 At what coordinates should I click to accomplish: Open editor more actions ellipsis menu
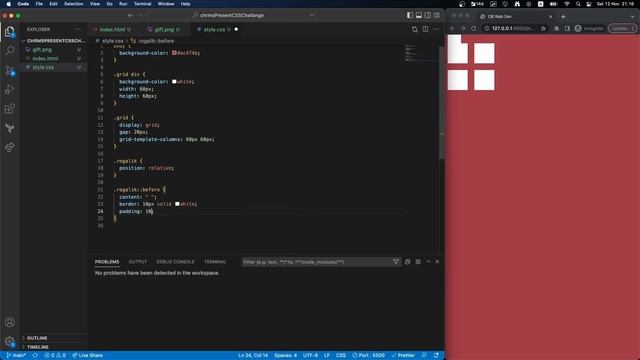pyautogui.click(x=436, y=29)
